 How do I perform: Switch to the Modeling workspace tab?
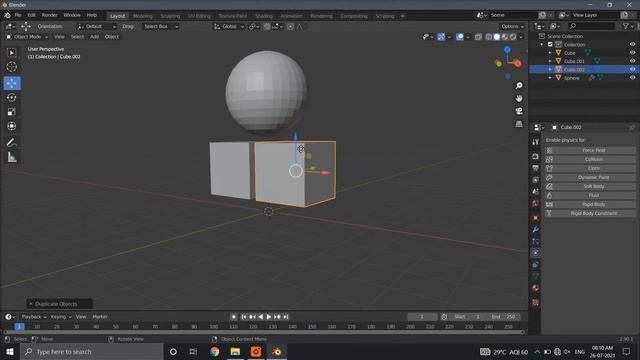(143, 16)
